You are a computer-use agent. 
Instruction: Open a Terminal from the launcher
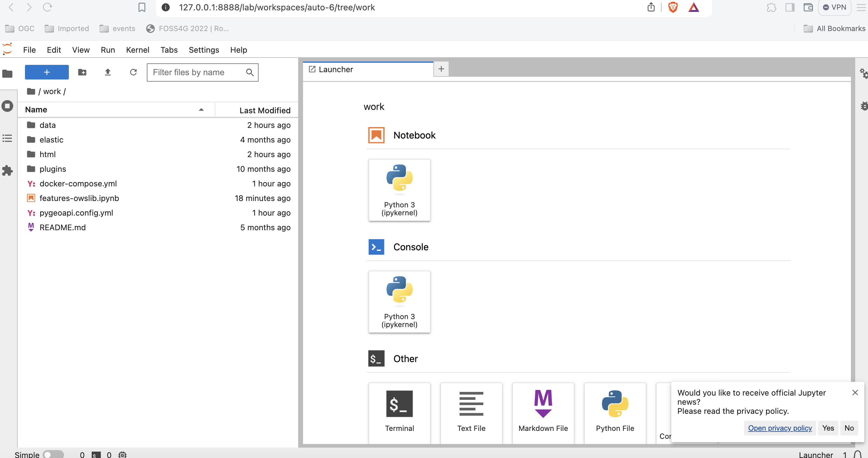click(399, 412)
